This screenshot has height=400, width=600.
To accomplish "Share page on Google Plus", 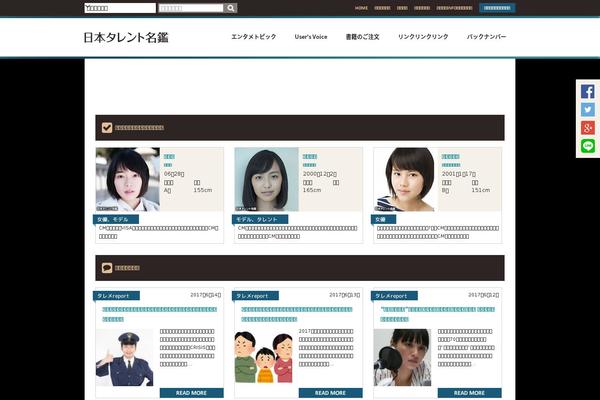I will pyautogui.click(x=588, y=127).
